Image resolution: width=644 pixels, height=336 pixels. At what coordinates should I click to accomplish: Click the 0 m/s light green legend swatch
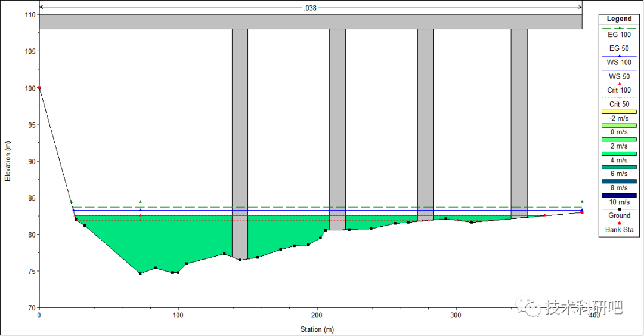click(619, 125)
